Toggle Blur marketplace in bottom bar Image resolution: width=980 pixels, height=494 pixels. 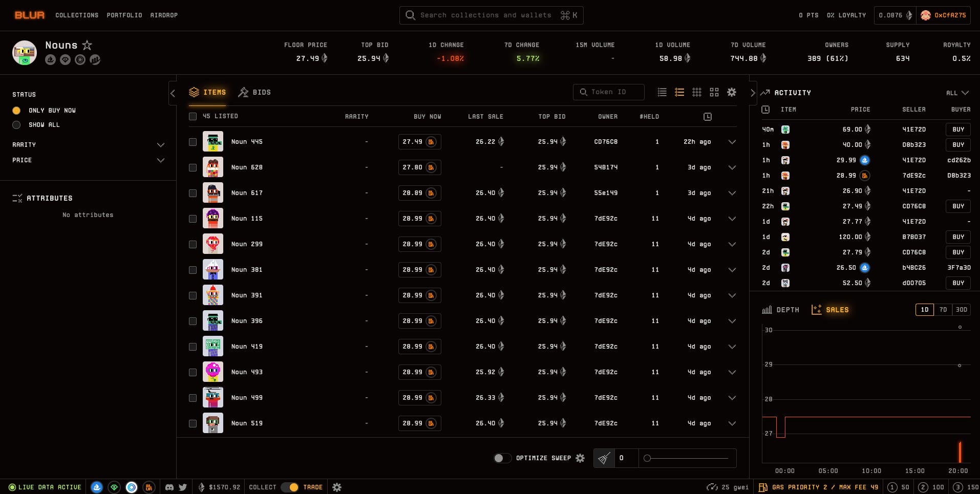coord(149,487)
